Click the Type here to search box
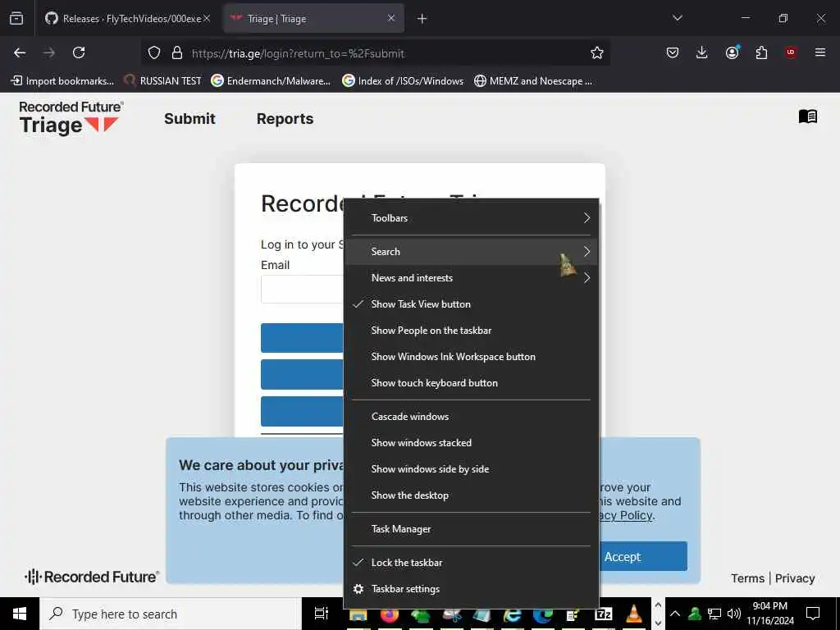 click(x=171, y=614)
